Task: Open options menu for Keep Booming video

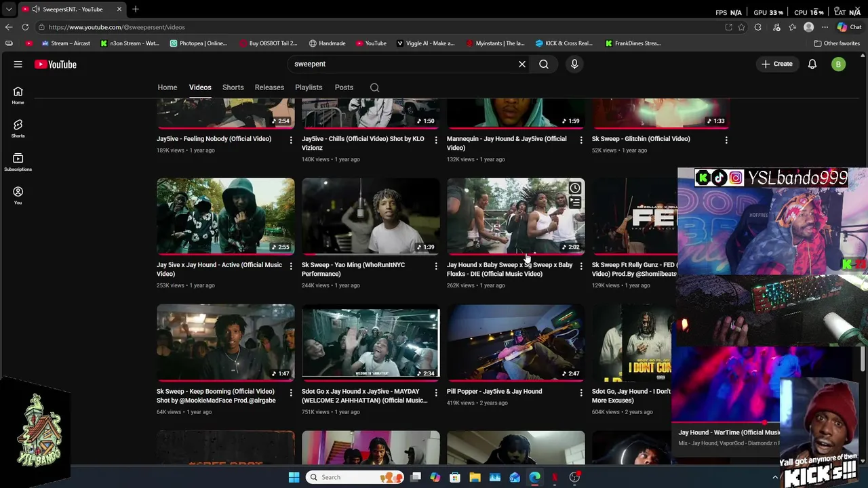Action: click(x=291, y=392)
